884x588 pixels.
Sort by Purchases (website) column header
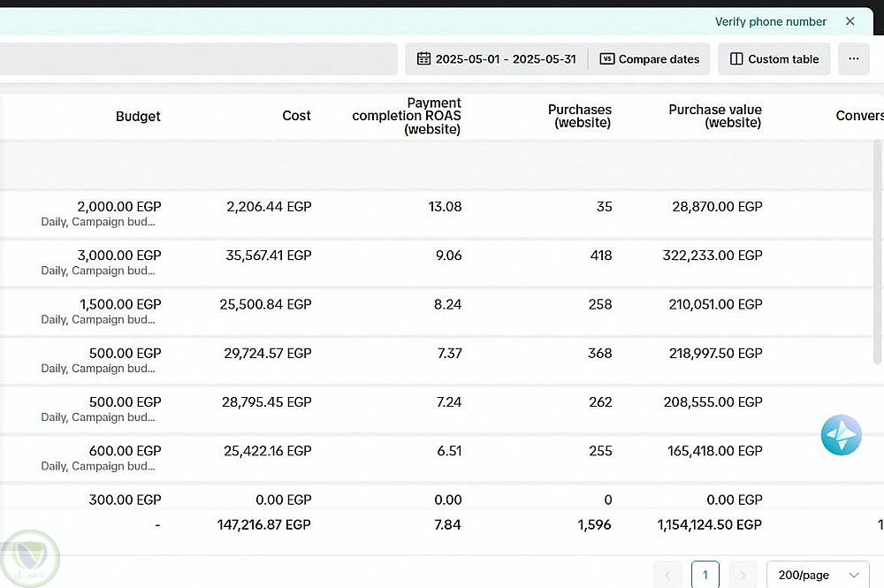coord(579,116)
